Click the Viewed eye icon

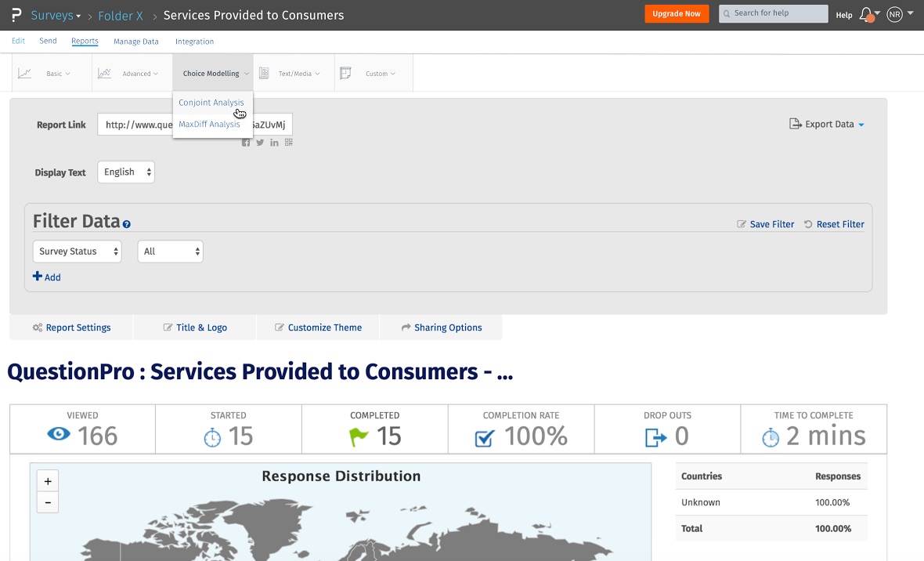click(x=59, y=435)
